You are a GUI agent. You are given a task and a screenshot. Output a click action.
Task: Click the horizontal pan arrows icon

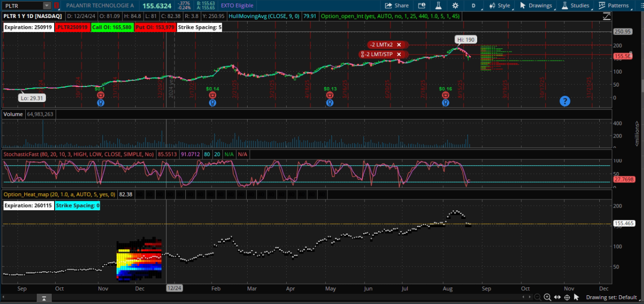pyautogui.click(x=557, y=297)
